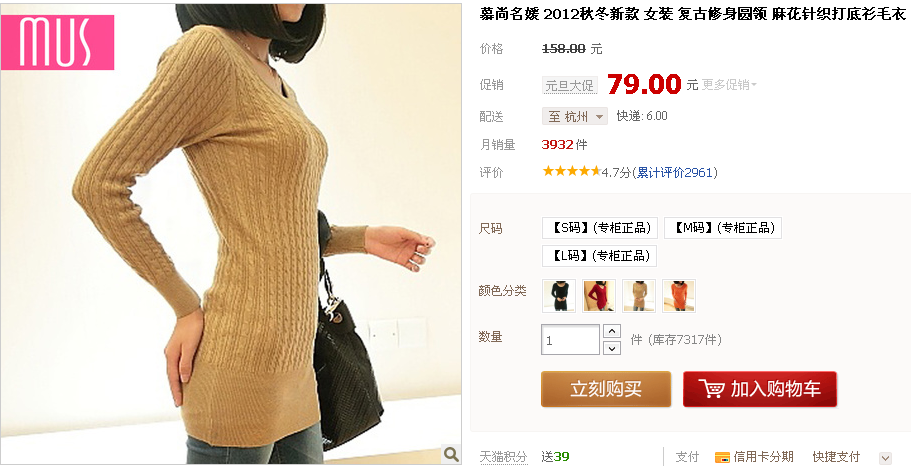Decrease quantity with the down arrow
Image resolution: width=911 pixels, height=467 pixels.
point(612,348)
